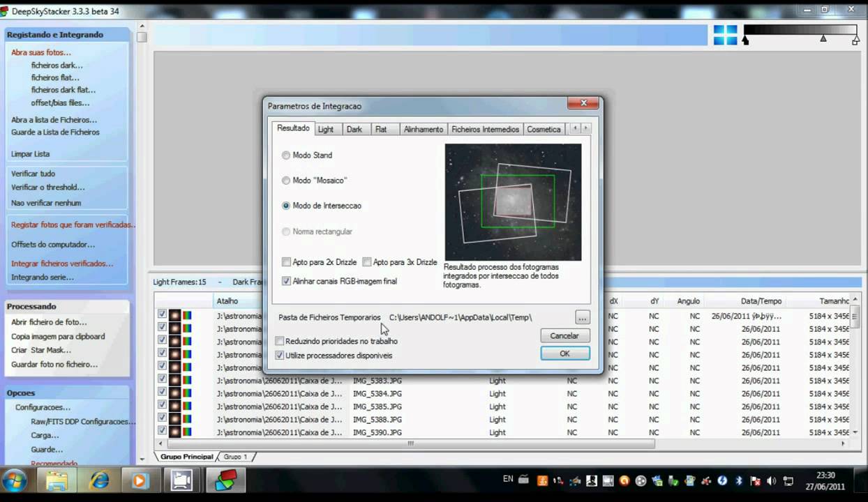This screenshot has width=868, height=502.
Task: Click the gray midpoint gradient handle
Action: (x=823, y=38)
